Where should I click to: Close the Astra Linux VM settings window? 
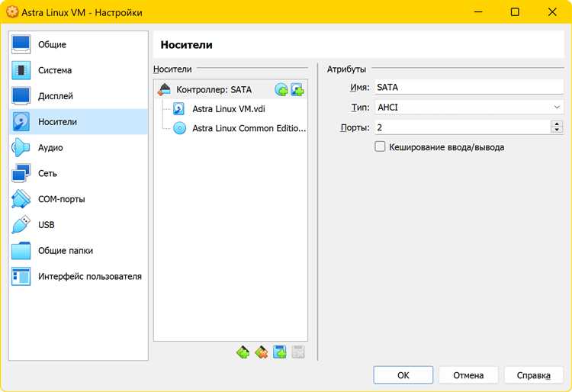click(x=552, y=12)
